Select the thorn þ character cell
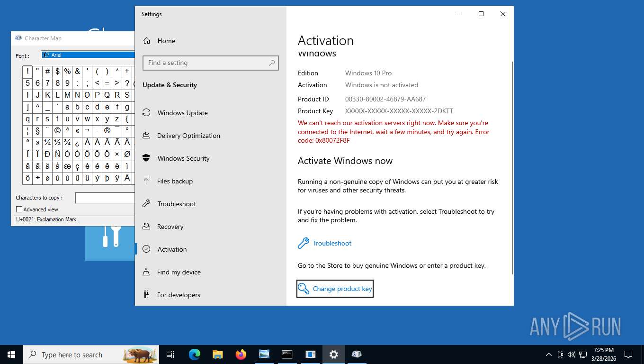The height and width of the screenshot is (364, 644). coord(107,178)
